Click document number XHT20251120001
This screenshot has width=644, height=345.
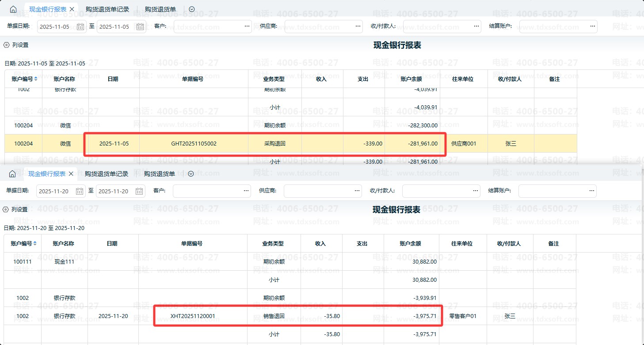tap(193, 316)
